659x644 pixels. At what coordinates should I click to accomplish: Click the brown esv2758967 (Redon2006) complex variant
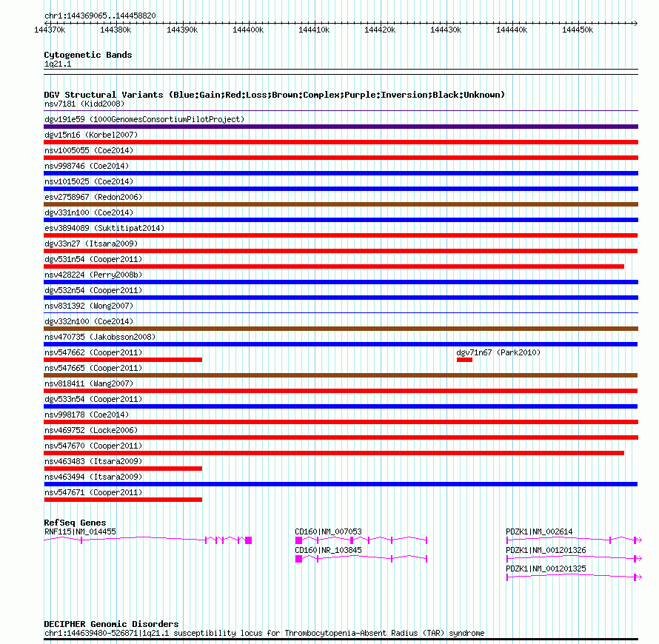tap(341, 204)
